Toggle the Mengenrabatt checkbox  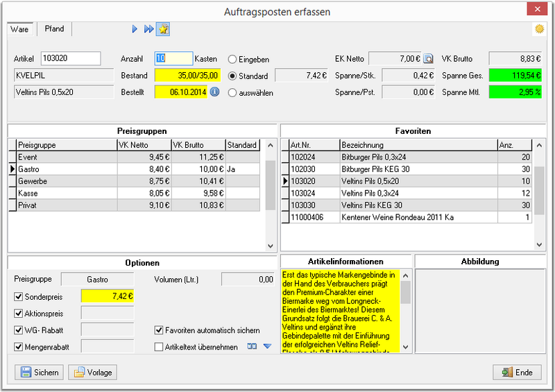19,347
